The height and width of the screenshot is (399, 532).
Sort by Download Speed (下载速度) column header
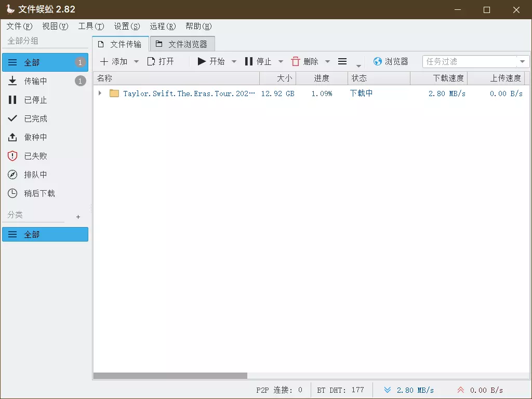click(x=439, y=78)
